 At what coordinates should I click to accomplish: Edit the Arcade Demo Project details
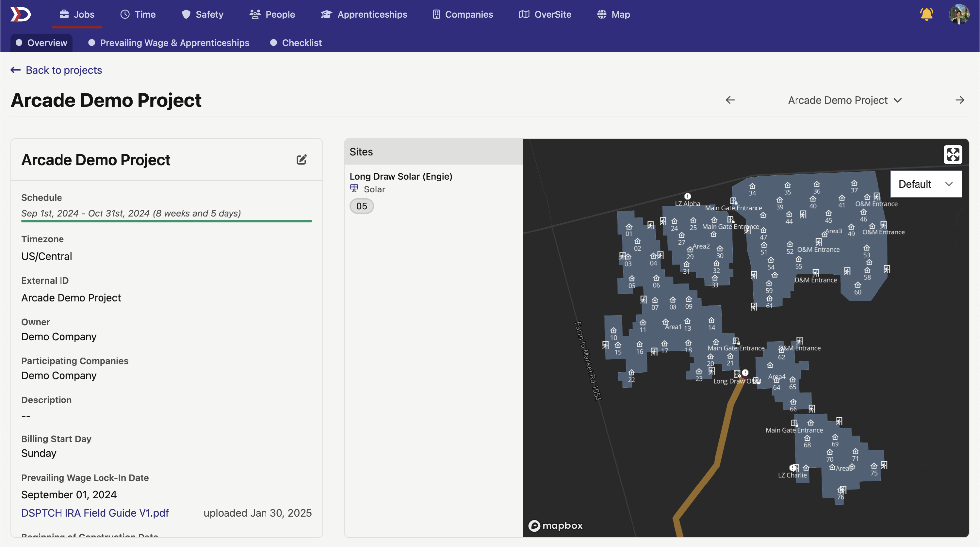301,159
